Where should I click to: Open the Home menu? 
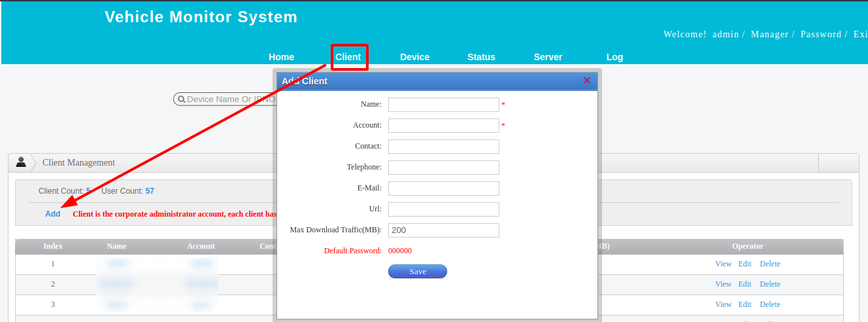tap(281, 57)
